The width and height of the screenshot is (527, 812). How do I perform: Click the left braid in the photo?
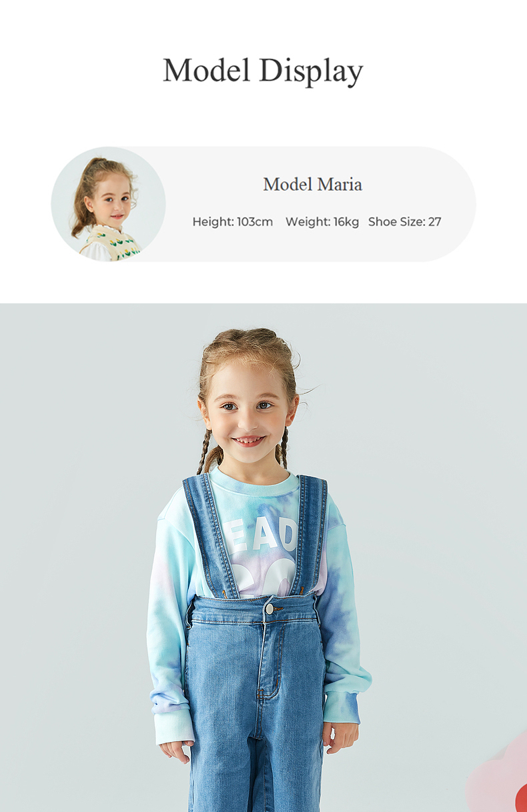click(204, 451)
